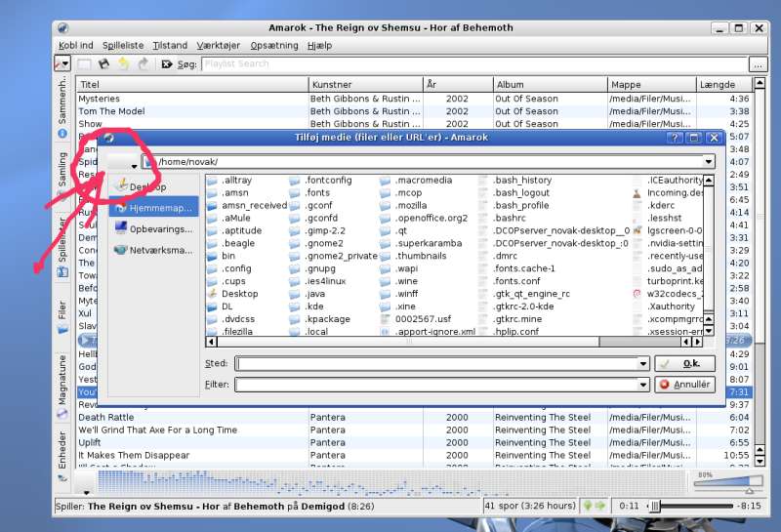Viewport: 781px width, 532px height.
Task: Open the /home/novak/ path dropdown
Action: point(707,161)
